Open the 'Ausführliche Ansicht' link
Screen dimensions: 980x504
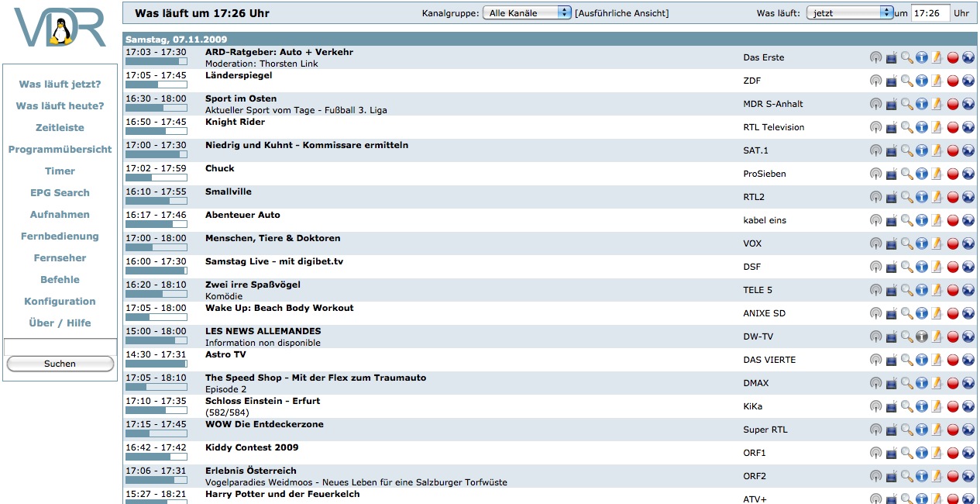pyautogui.click(x=621, y=13)
